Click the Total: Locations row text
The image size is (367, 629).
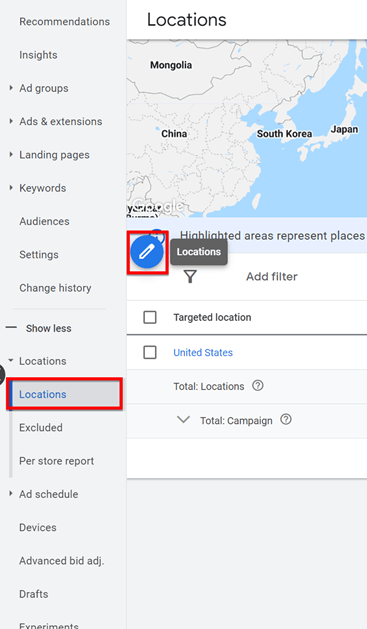(x=209, y=386)
